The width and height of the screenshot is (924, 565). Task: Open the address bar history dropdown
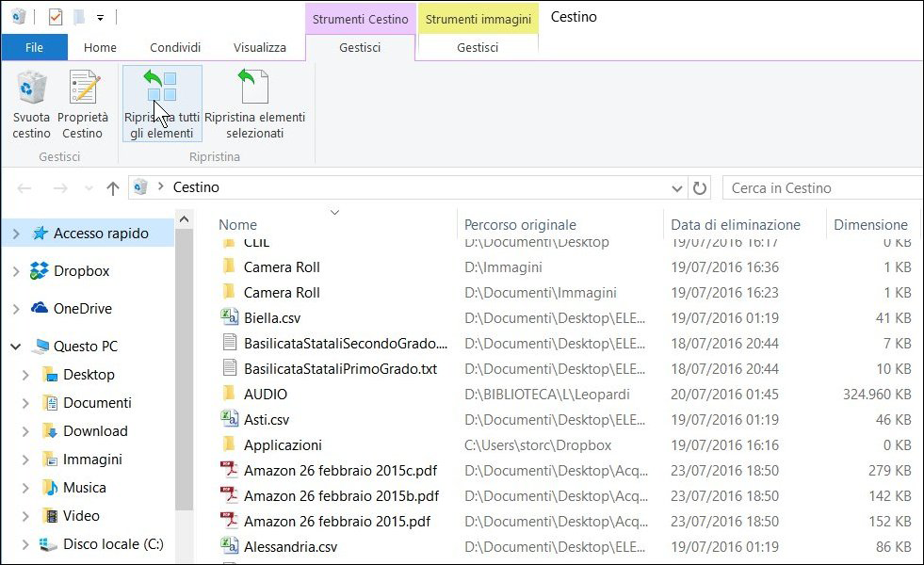(x=676, y=188)
